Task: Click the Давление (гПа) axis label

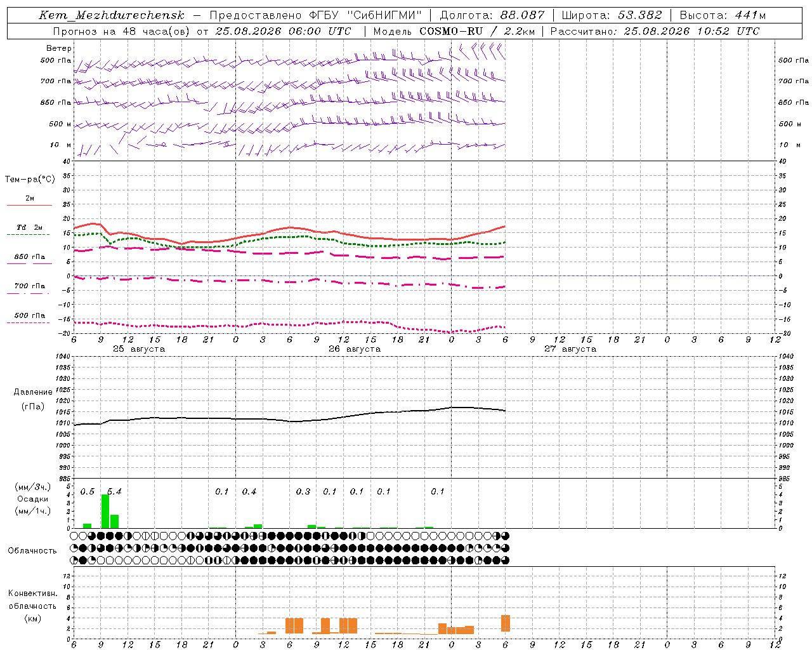Action: point(33,399)
